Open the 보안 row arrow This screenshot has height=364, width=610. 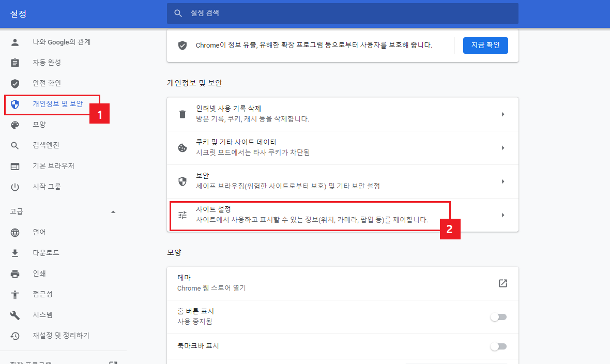tap(502, 181)
